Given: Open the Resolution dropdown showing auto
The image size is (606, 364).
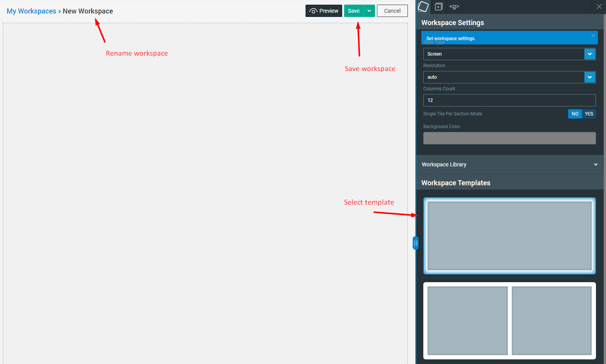Looking at the screenshot, I should coord(509,77).
